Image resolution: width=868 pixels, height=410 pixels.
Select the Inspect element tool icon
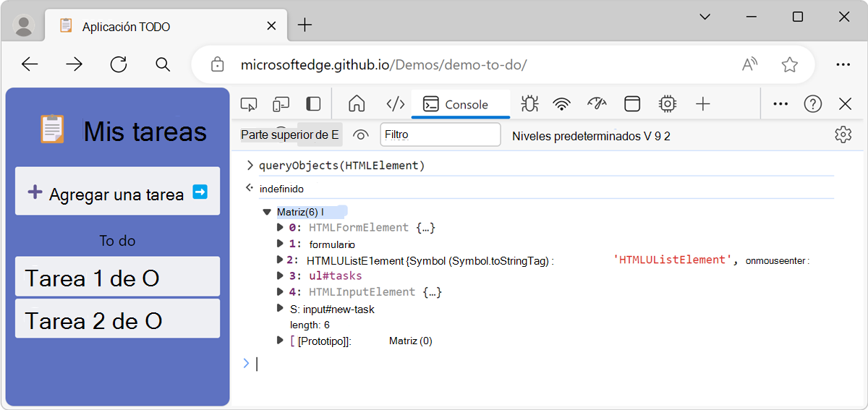coord(249,104)
